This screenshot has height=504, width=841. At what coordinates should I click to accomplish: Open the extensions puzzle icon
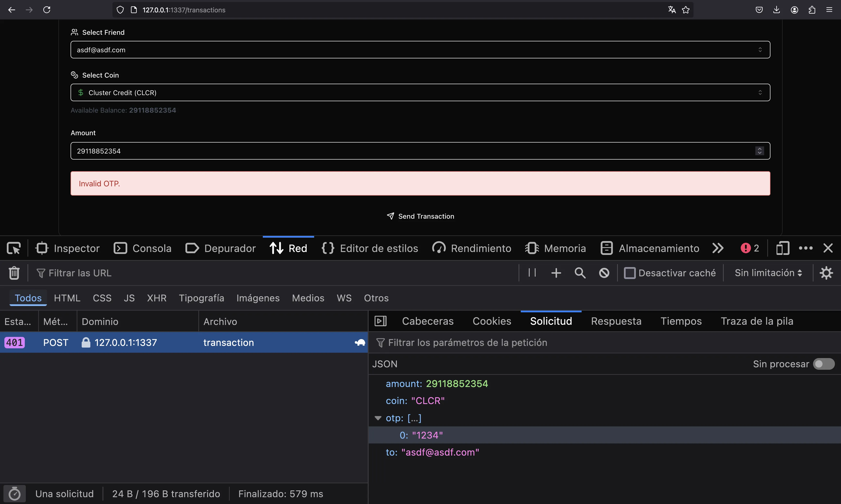click(x=812, y=10)
